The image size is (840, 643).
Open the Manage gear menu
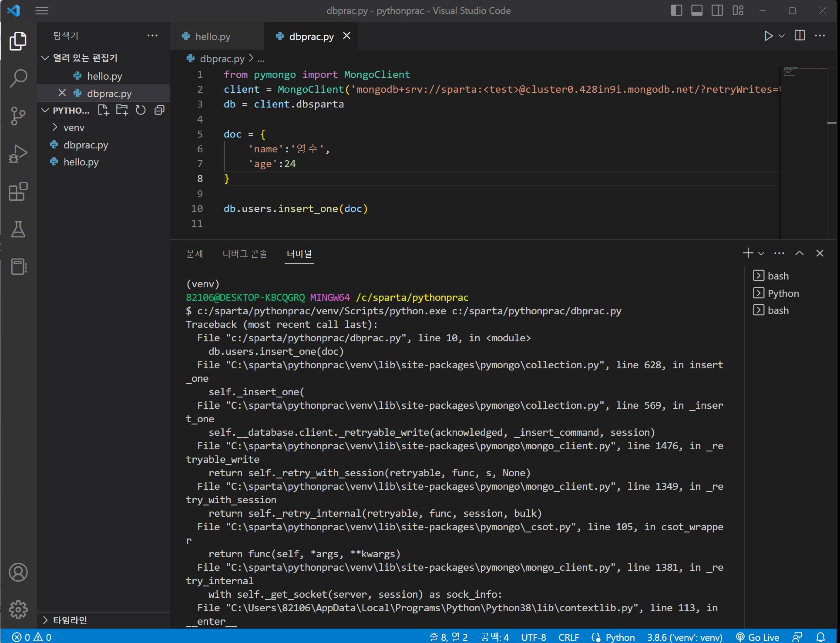(18, 609)
